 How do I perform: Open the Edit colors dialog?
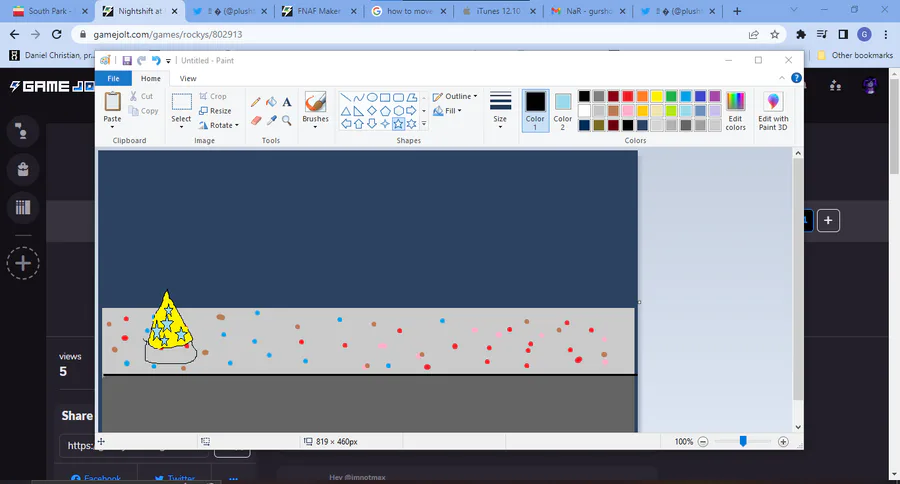tap(735, 111)
